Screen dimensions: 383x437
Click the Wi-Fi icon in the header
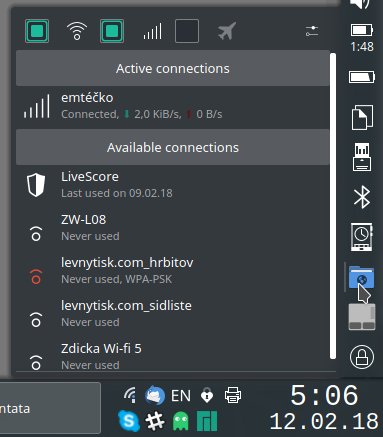pyautogui.click(x=77, y=31)
